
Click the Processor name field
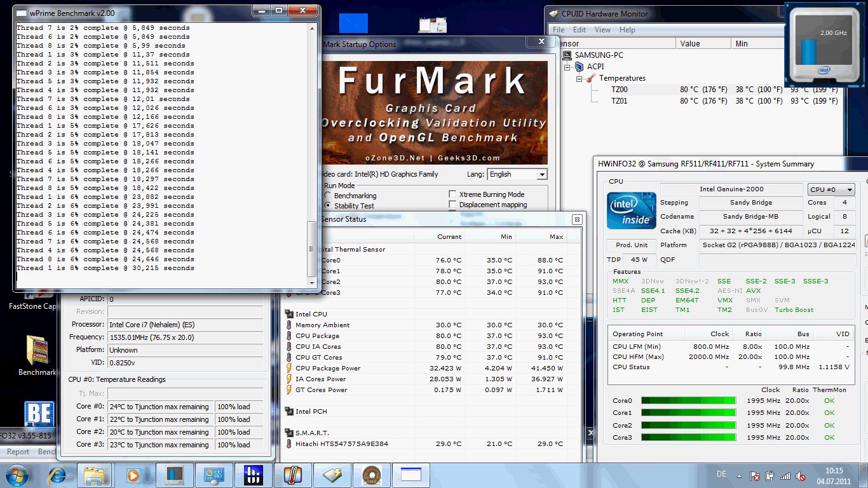pyautogui.click(x=185, y=324)
